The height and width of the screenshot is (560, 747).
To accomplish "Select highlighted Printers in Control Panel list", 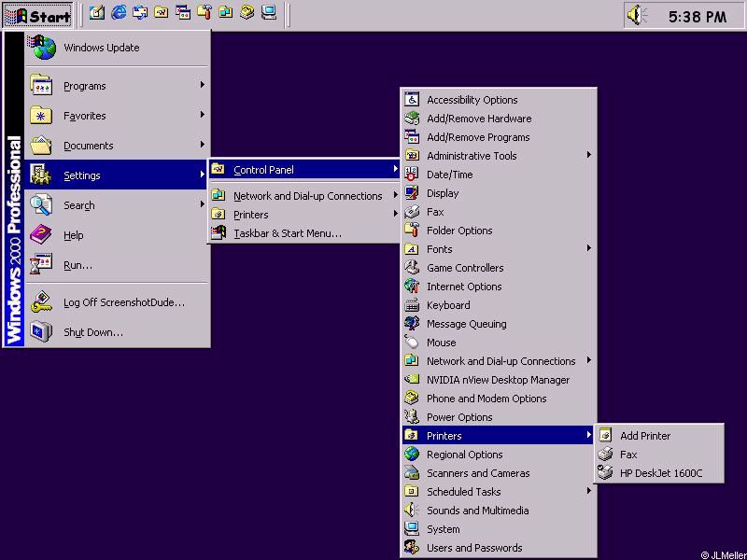I will (499, 435).
